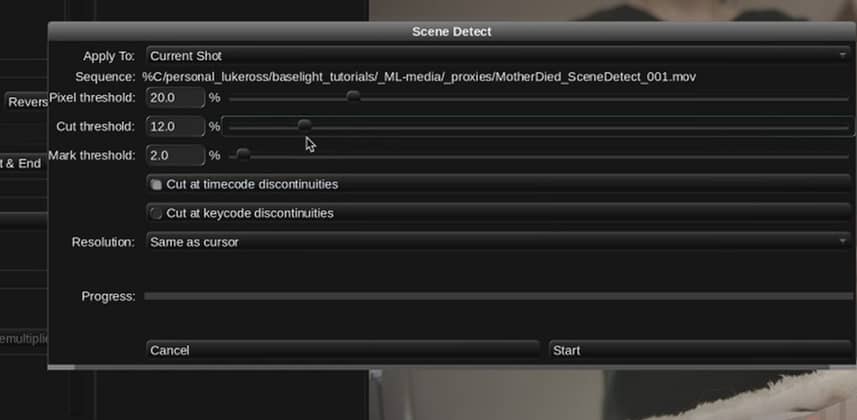
Task: Enable Cut at timecode discontinuities checkbox
Action: coord(157,185)
